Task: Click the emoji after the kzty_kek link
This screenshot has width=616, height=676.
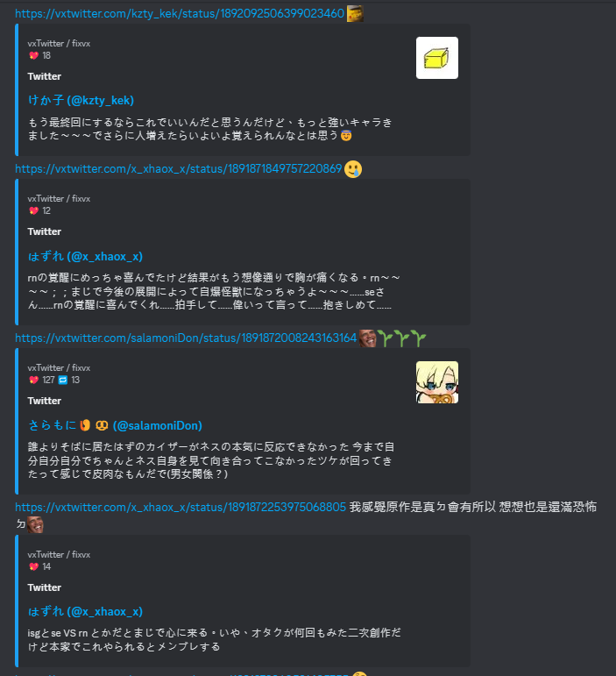Action: coord(355,14)
